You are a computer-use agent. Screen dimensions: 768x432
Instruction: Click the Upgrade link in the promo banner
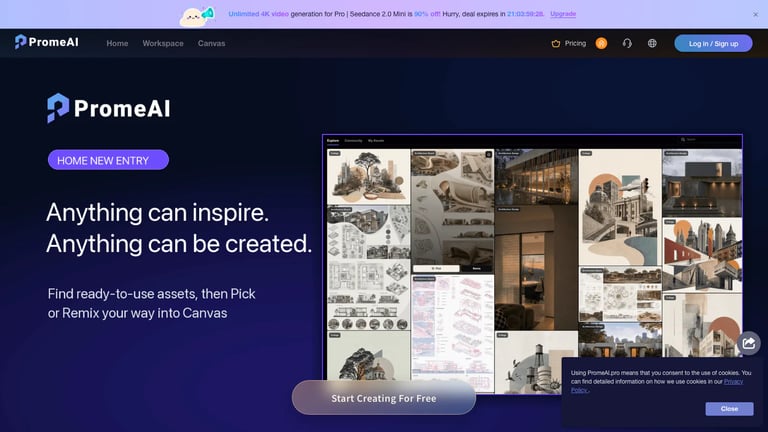click(563, 14)
